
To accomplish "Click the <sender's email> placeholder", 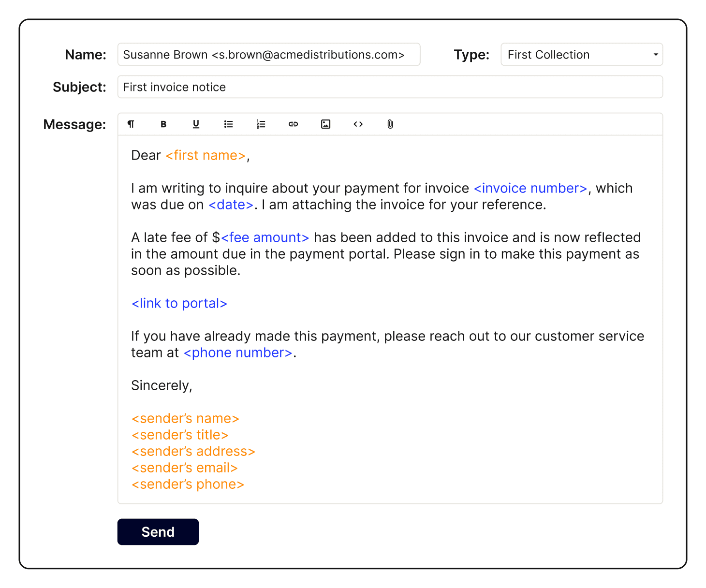I will click(184, 468).
